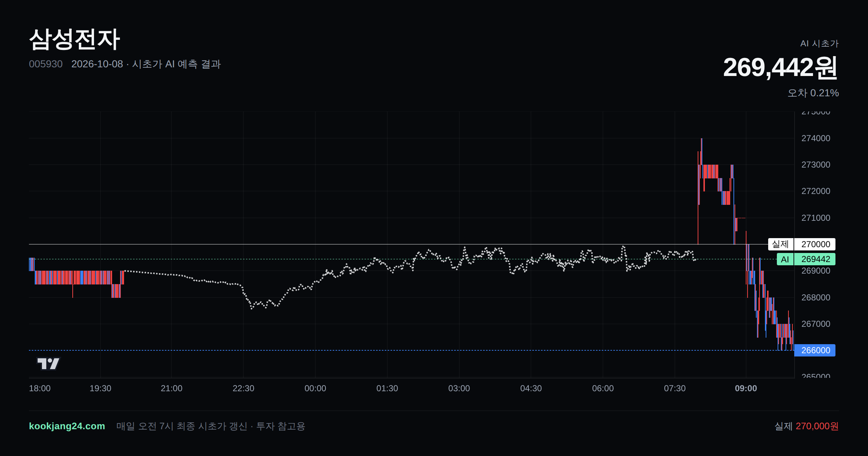Click the date text 2026-10-08
The height and width of the screenshot is (456, 868).
(97, 64)
